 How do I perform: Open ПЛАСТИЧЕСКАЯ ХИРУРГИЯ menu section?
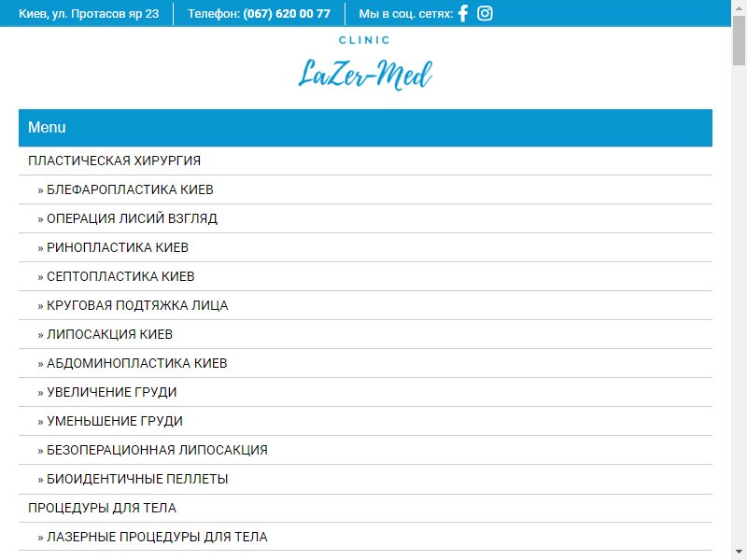pyautogui.click(x=365, y=161)
